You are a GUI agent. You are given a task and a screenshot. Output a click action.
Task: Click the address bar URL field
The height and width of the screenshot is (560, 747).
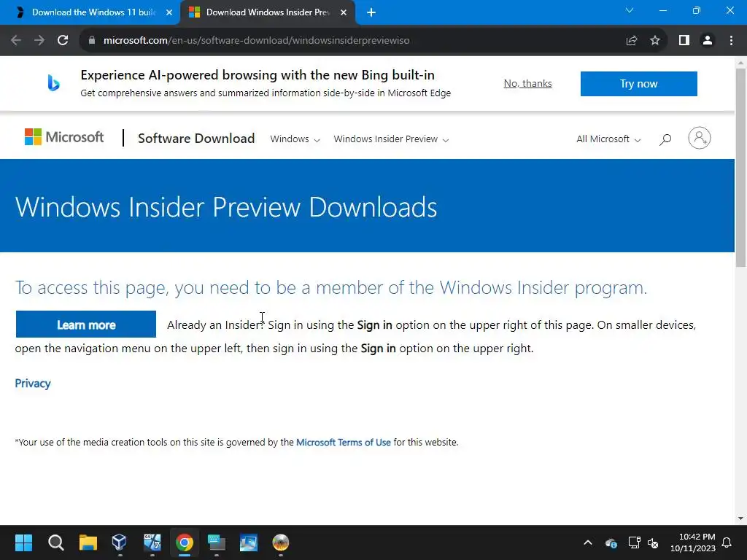(362, 41)
